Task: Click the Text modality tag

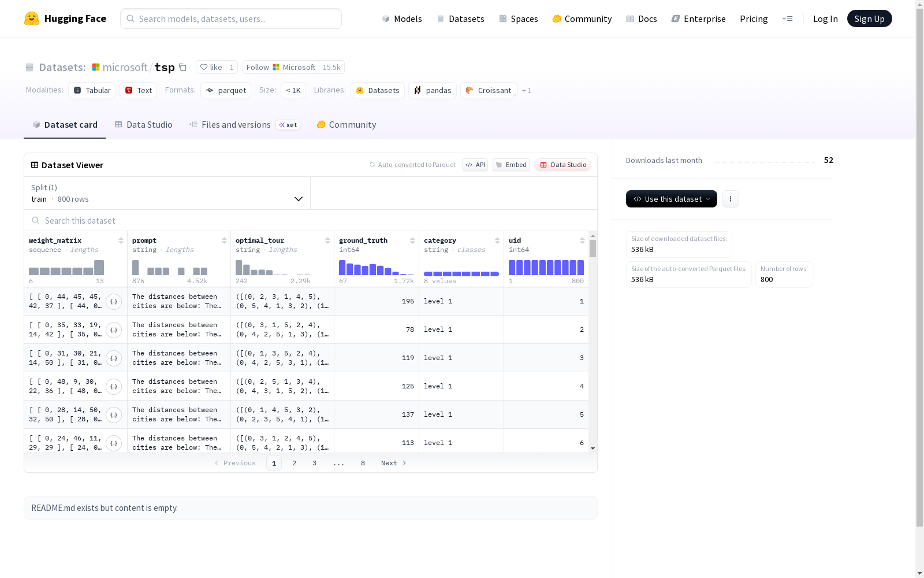Action: [139, 90]
